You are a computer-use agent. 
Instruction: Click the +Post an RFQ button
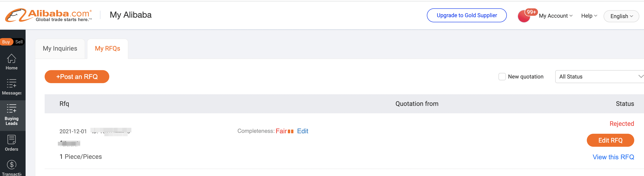pos(77,77)
